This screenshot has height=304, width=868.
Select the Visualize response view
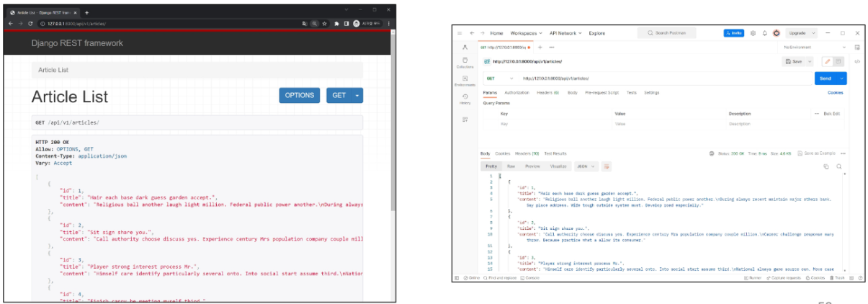[558, 166]
